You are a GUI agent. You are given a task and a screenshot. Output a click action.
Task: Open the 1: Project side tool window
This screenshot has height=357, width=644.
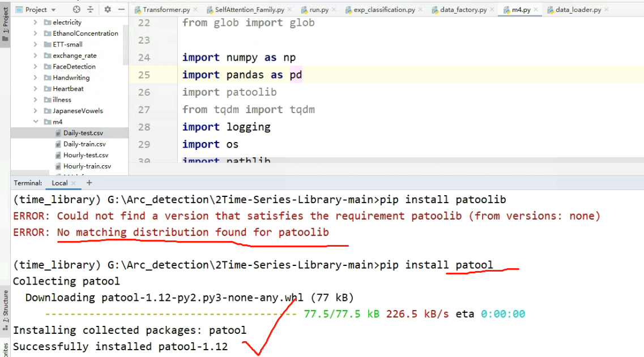tap(5, 24)
